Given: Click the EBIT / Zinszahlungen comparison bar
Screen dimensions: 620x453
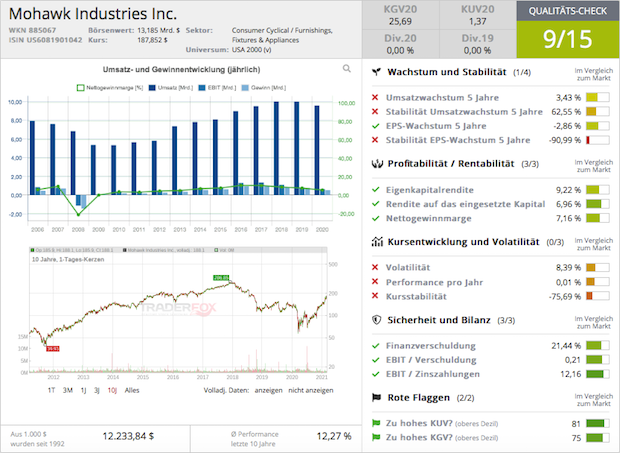Looking at the screenshot, I should [597, 374].
